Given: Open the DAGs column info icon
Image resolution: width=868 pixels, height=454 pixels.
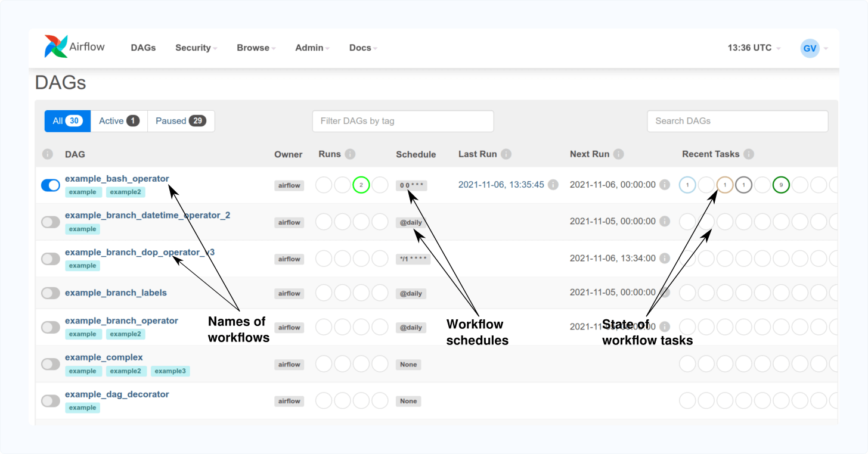Looking at the screenshot, I should click(x=48, y=154).
